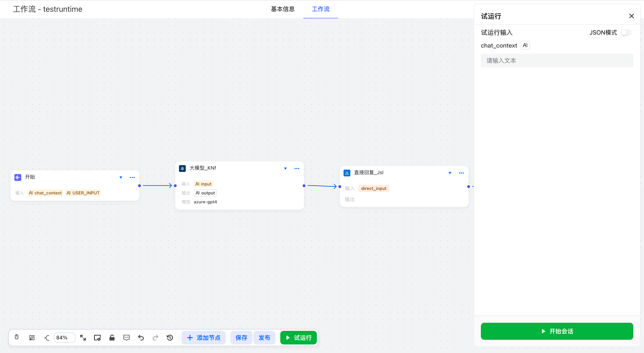Viewport: 644px width, 353px height.
Task: Open the 大模型_KNf node more-options menu
Action: (x=297, y=168)
